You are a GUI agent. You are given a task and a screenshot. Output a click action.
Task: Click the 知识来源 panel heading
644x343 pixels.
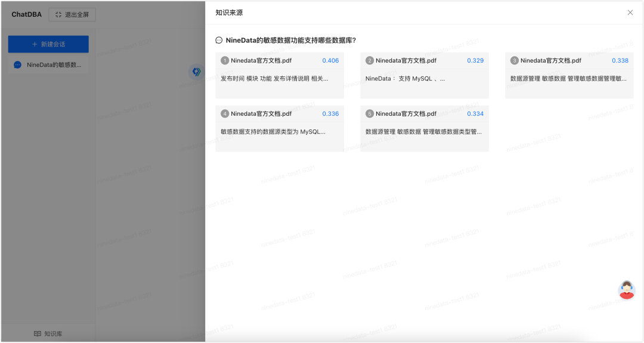click(229, 13)
